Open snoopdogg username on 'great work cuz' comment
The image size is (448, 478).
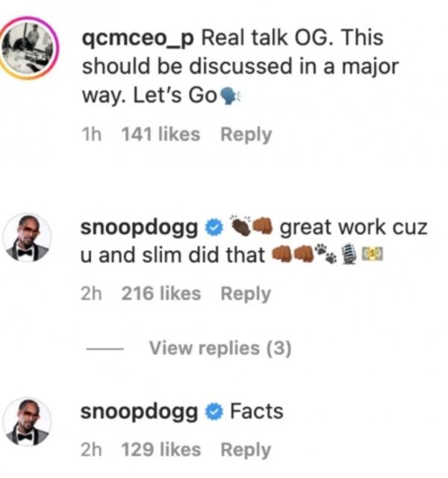click(x=140, y=228)
